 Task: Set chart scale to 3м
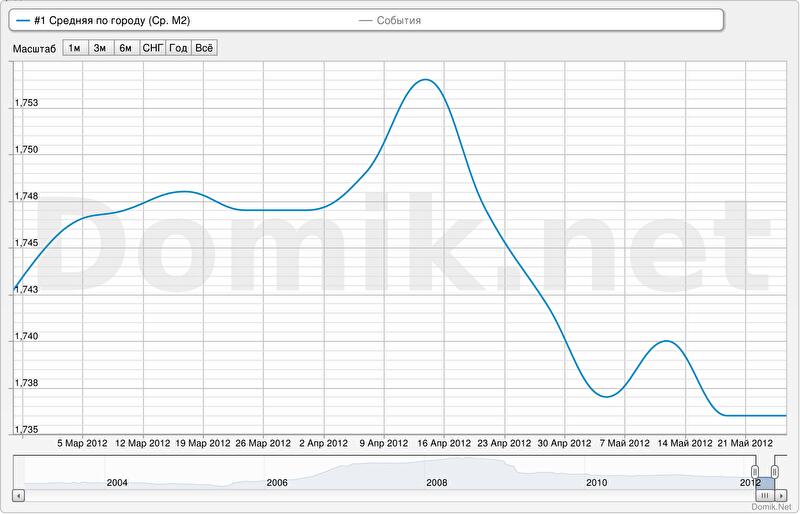(x=100, y=48)
